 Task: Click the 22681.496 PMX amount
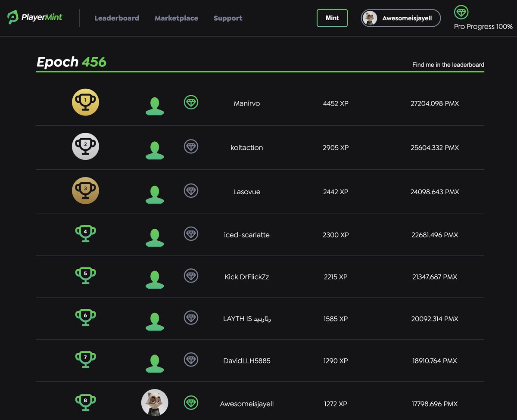[x=435, y=235]
